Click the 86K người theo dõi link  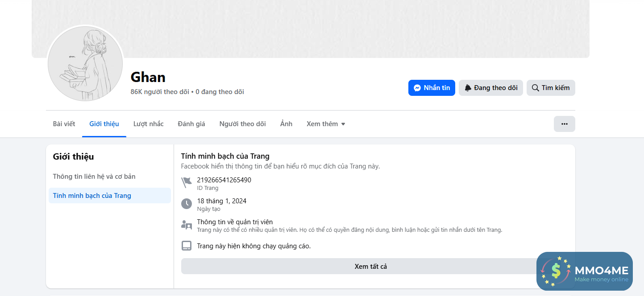click(x=160, y=92)
